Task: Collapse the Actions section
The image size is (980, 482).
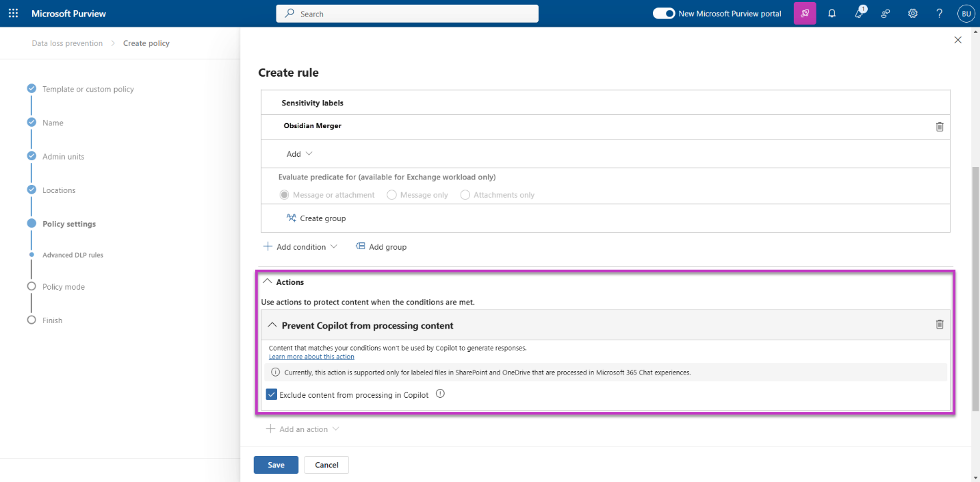Action: tap(268, 281)
